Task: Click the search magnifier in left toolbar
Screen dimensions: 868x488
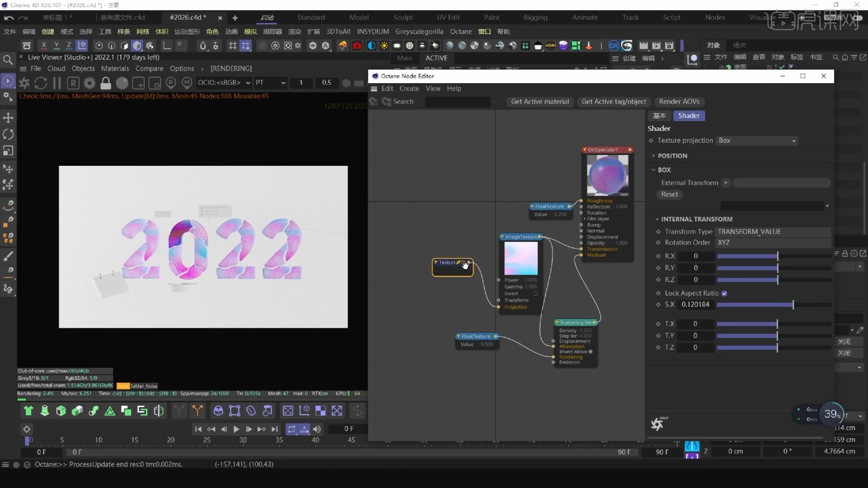Action: (x=8, y=60)
